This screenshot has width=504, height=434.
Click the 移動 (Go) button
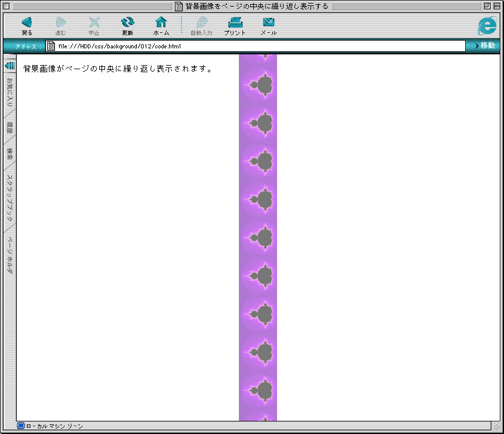pos(484,46)
